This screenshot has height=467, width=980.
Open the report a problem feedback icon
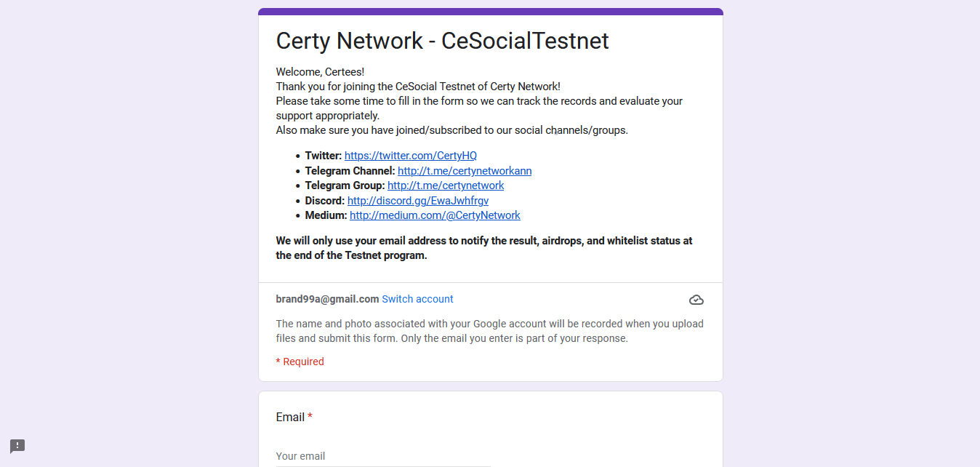pos(17,446)
